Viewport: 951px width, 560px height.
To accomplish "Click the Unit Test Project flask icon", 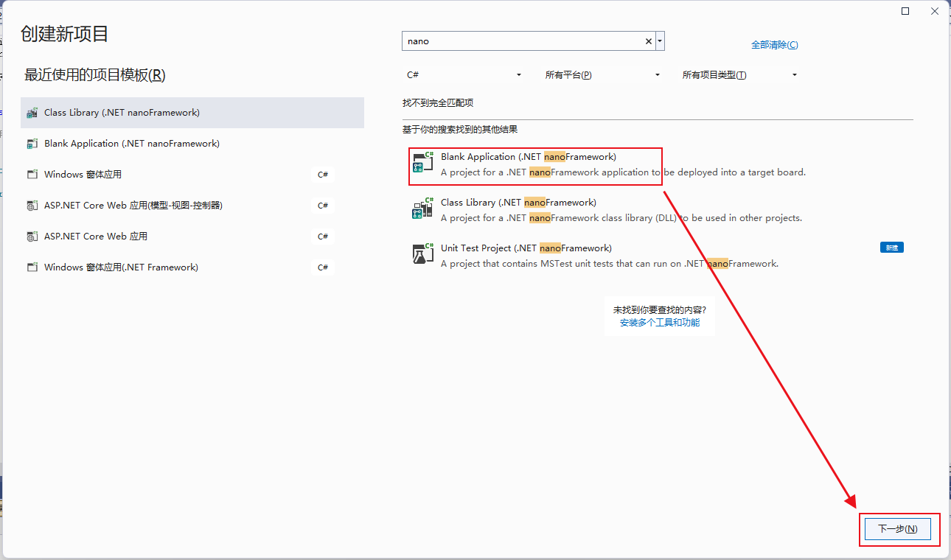I will tap(422, 253).
